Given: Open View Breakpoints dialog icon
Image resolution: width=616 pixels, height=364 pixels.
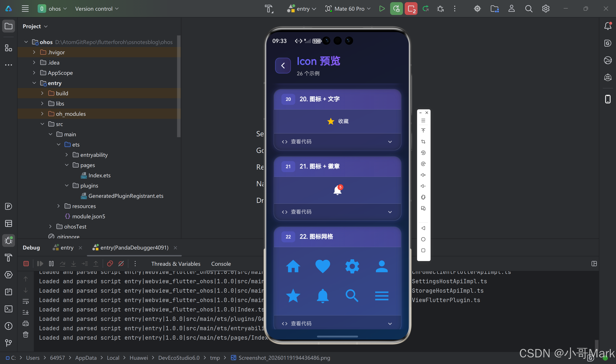Looking at the screenshot, I should tap(110, 264).
